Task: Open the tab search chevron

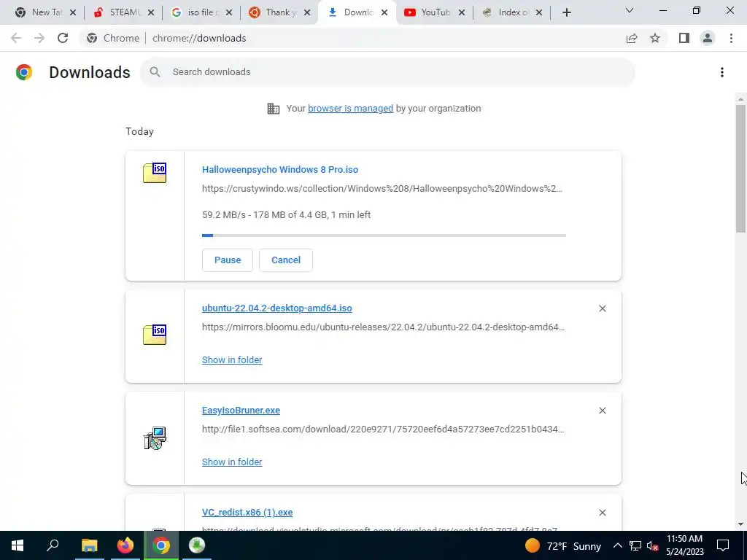Action: point(630,10)
